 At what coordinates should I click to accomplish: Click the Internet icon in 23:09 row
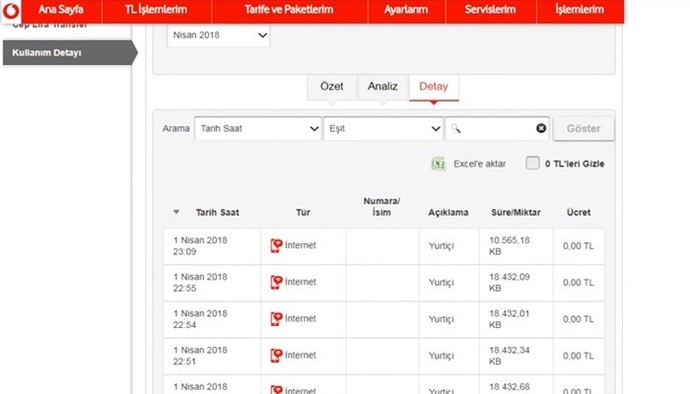276,246
